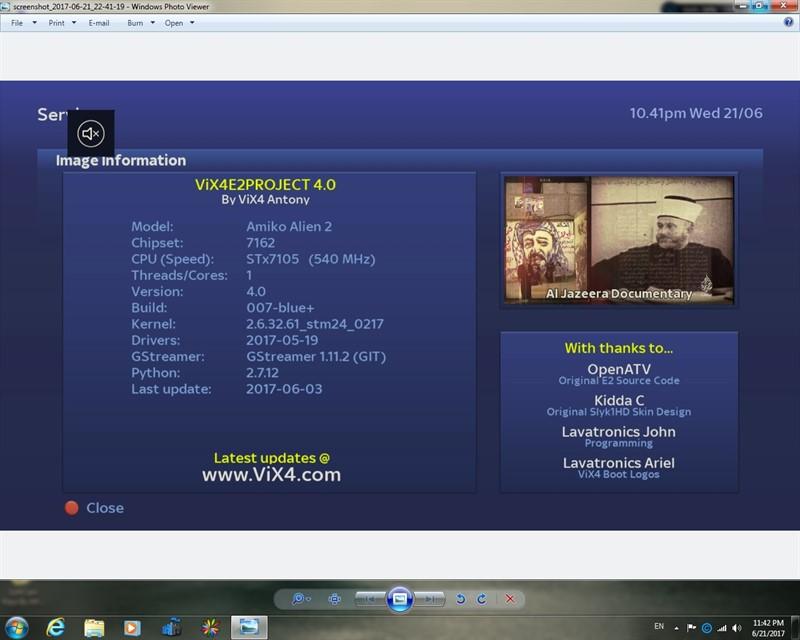800x640 pixels.
Task: Rotate the photo clockwise
Action: coord(482,599)
